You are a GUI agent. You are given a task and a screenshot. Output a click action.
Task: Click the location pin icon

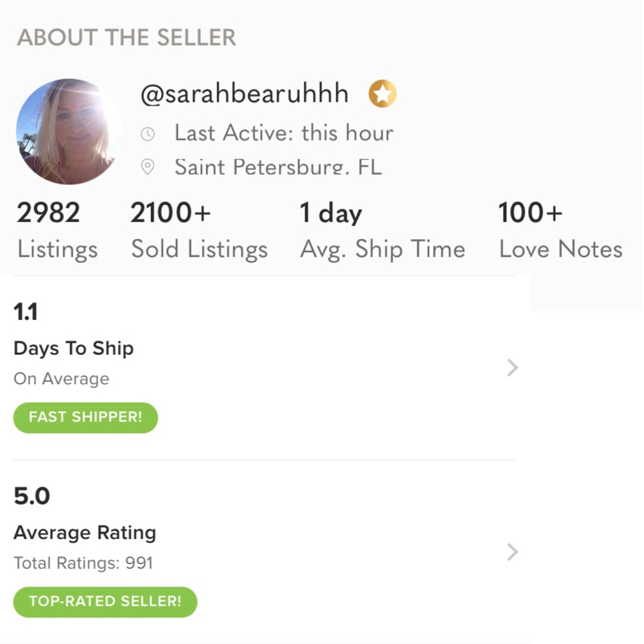coord(148,167)
